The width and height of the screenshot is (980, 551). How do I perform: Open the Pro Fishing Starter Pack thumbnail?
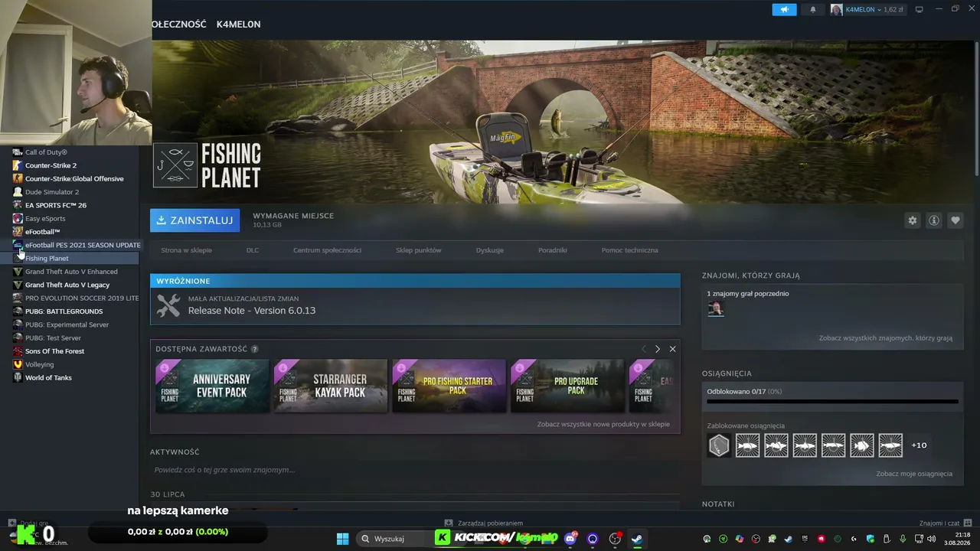click(449, 386)
